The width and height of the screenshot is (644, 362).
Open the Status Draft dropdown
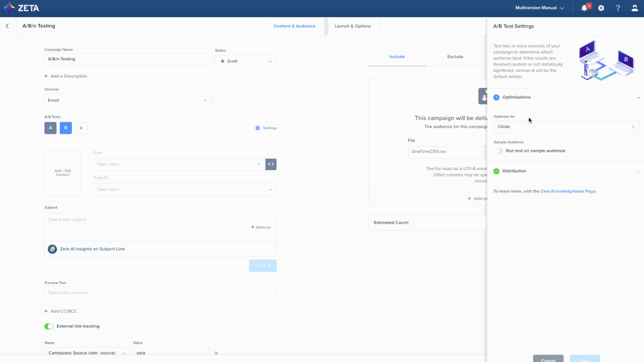tap(246, 61)
